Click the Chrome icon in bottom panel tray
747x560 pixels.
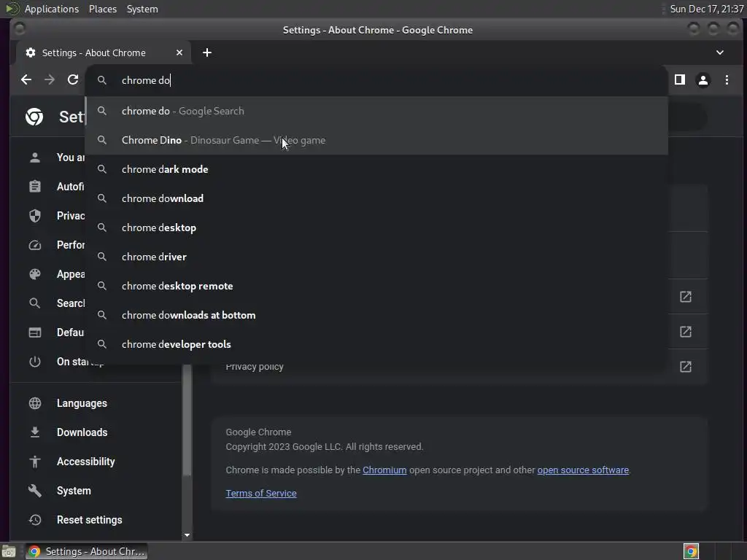coord(691,551)
